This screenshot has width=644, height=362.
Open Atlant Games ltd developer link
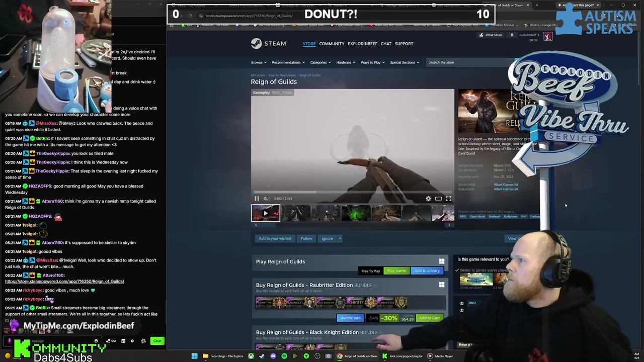(x=506, y=185)
